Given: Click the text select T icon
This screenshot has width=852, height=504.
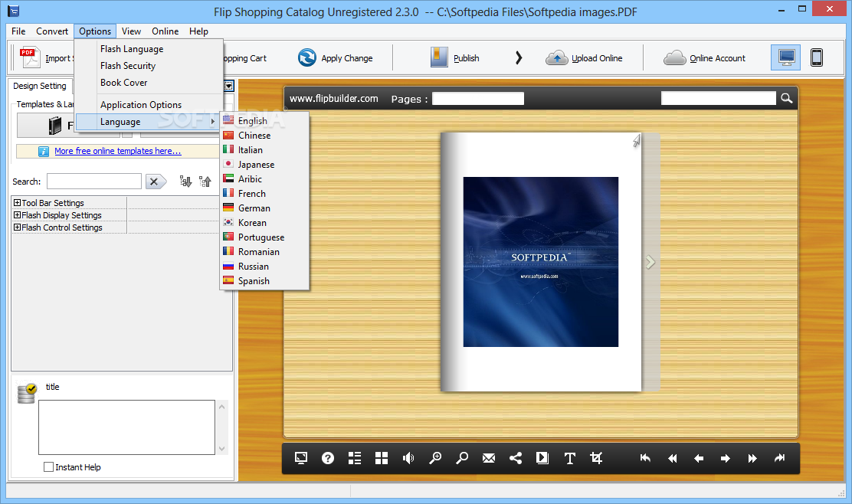Looking at the screenshot, I should (x=569, y=458).
